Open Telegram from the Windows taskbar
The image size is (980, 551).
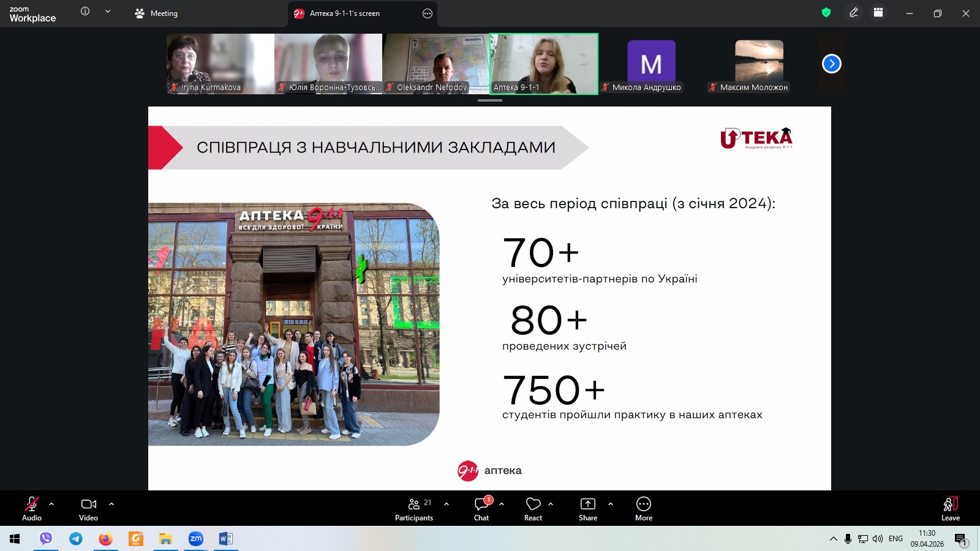pos(76,539)
